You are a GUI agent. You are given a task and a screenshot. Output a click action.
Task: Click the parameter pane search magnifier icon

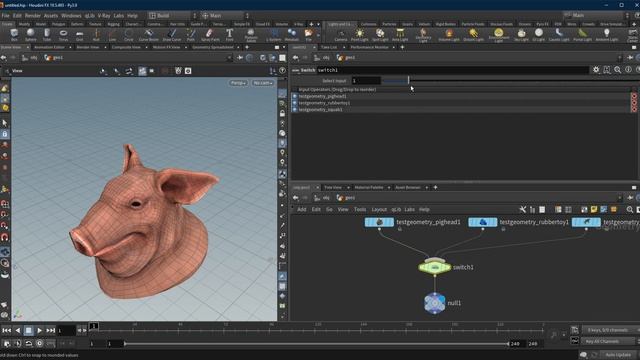pyautogui.click(x=618, y=70)
